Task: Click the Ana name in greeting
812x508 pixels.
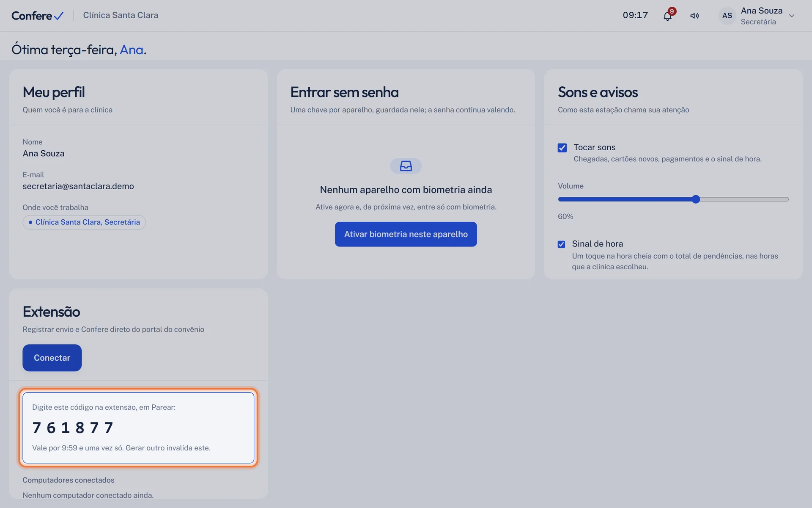Action: [132, 50]
